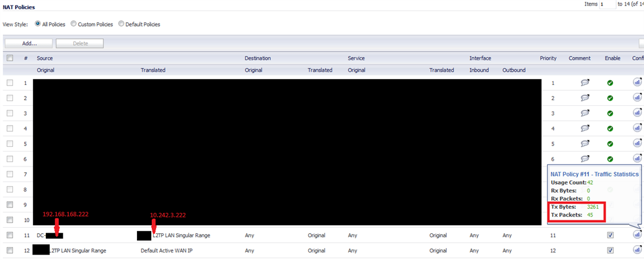Check the row 9 selection checkbox
Viewport: 644px width, 260px height.
point(10,204)
